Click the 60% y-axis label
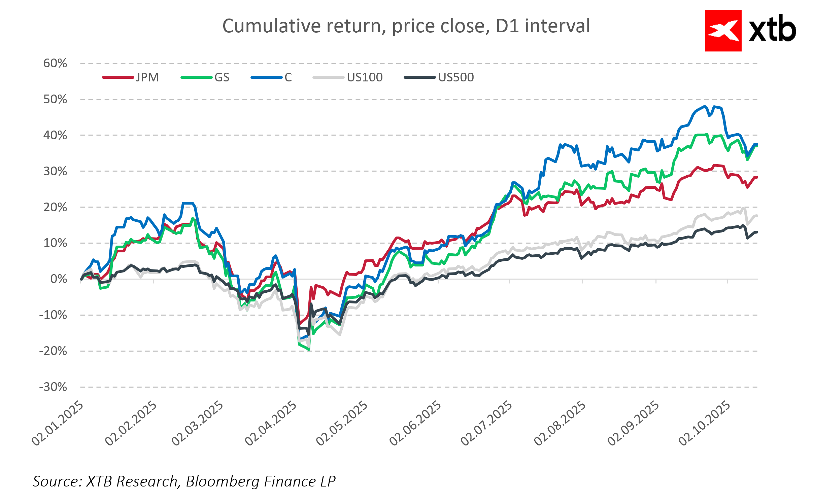Screen dimensions: 813x504 point(55,63)
